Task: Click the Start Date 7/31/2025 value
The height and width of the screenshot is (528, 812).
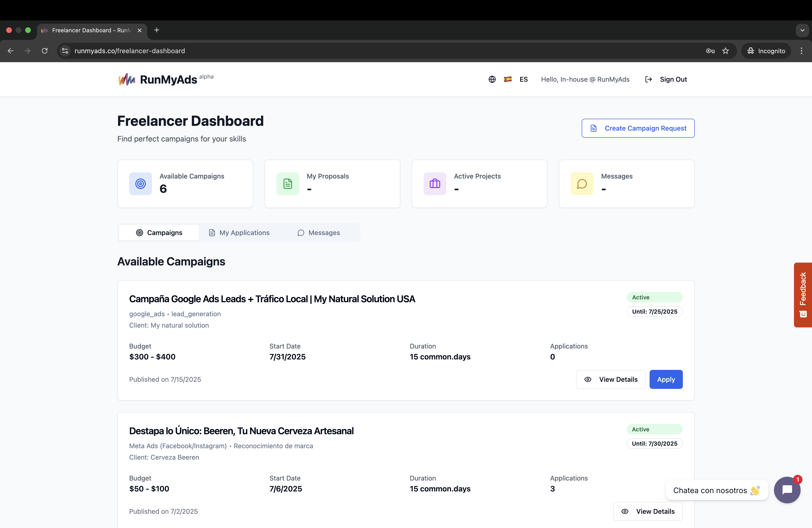Action: click(287, 357)
